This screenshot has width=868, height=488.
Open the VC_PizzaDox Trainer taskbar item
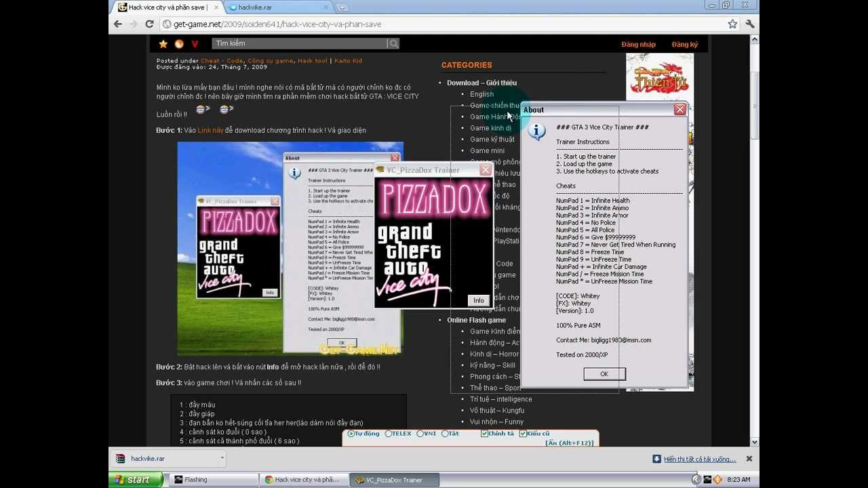point(395,480)
